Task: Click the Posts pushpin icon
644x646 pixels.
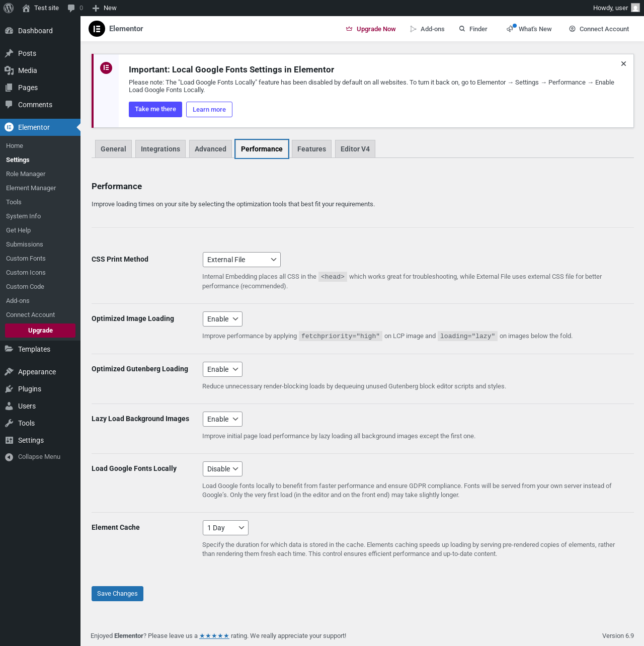Action: (x=9, y=53)
